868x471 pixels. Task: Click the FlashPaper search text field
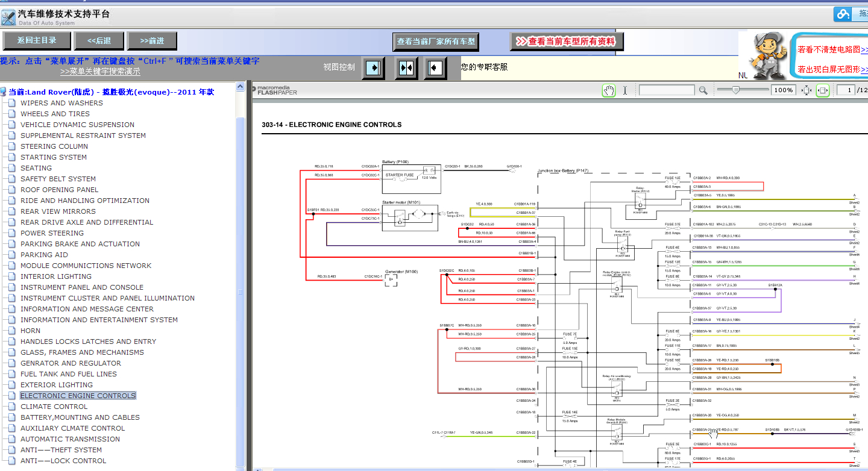point(667,90)
